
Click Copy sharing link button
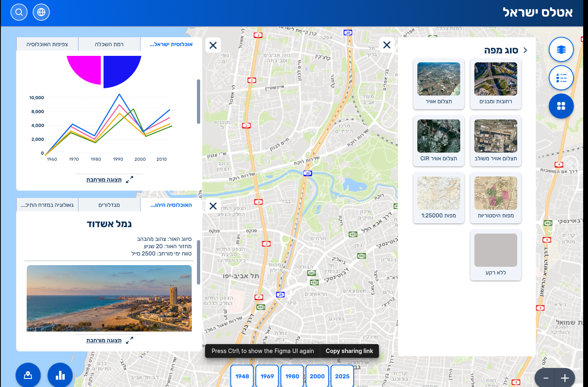click(x=349, y=351)
